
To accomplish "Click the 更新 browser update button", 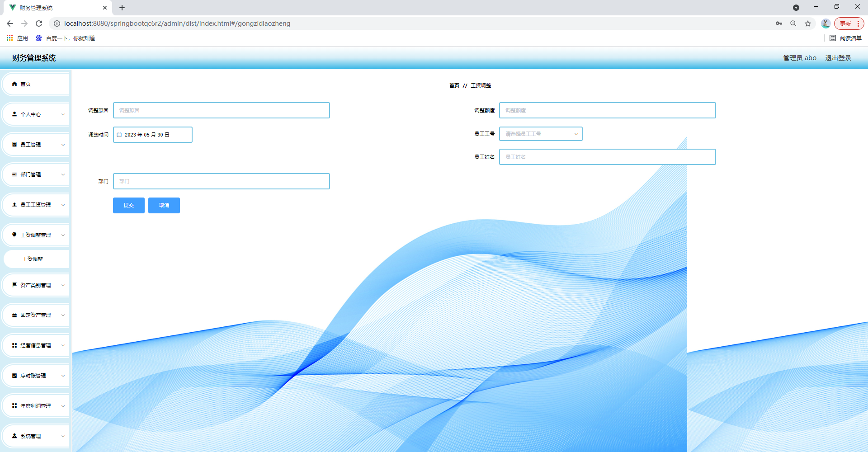I will (849, 24).
